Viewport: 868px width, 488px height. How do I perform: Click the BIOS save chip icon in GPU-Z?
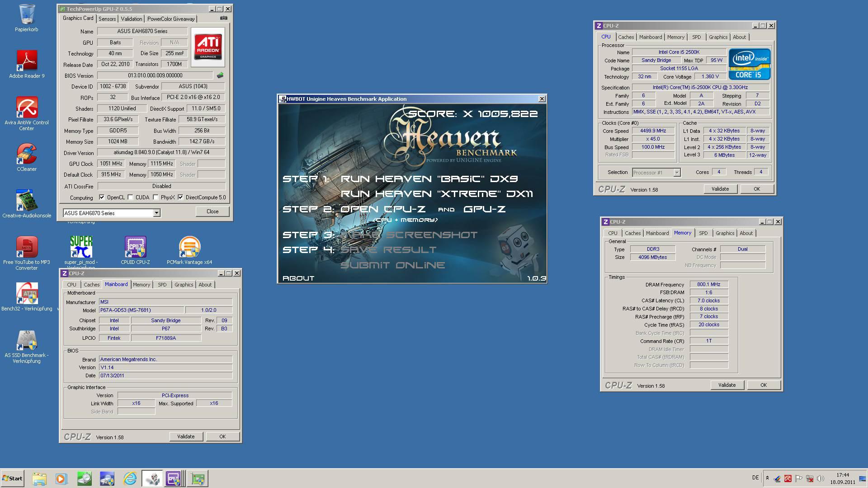(220, 75)
